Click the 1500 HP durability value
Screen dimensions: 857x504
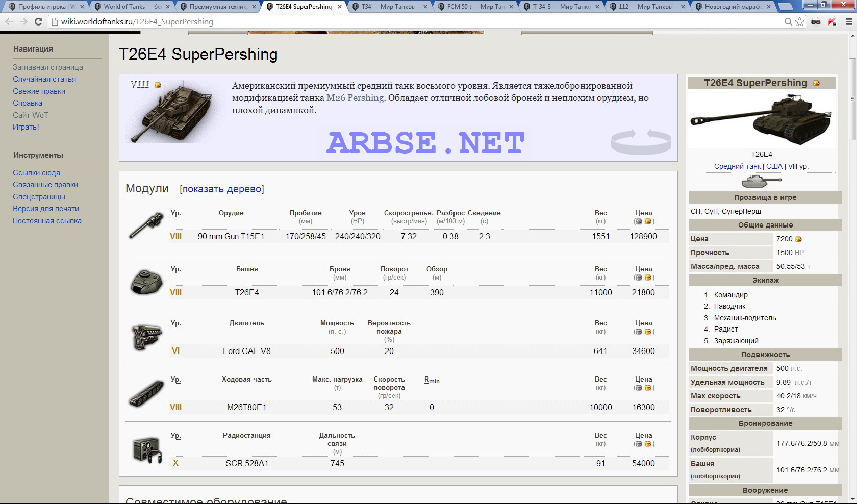pos(790,253)
